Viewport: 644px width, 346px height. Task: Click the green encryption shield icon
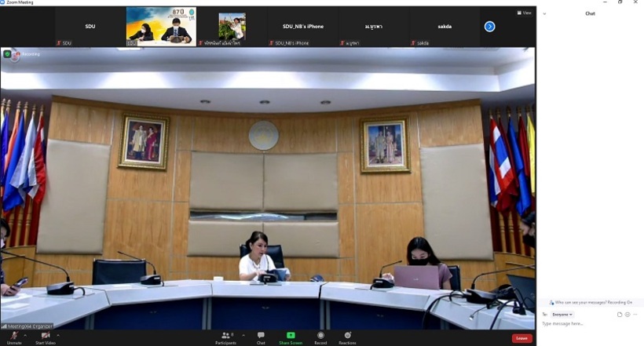(x=7, y=54)
